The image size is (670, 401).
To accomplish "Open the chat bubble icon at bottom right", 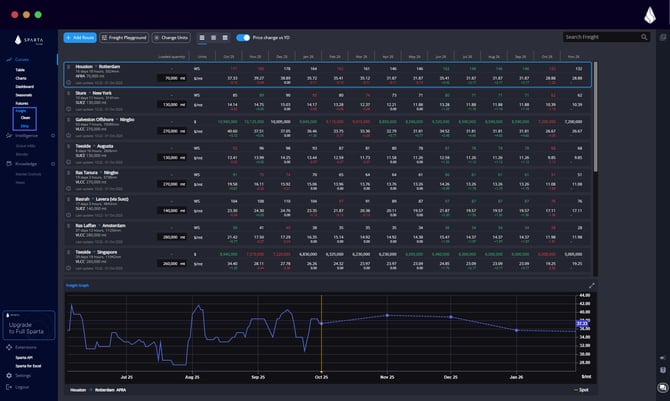I will point(662,386).
